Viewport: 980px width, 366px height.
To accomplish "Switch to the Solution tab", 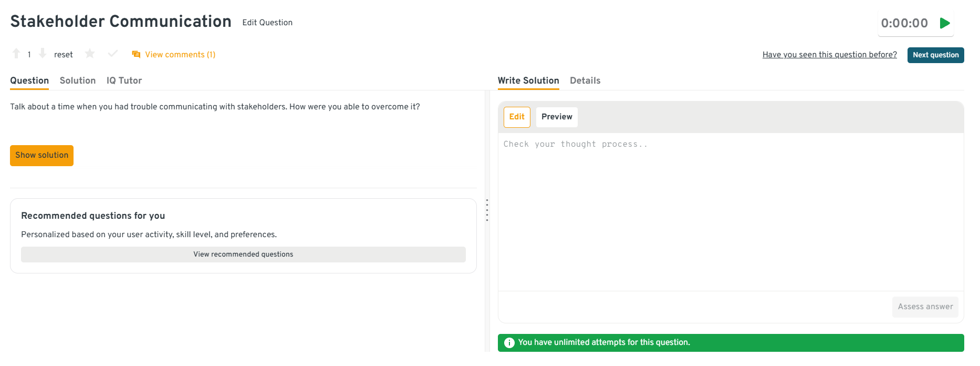I will click(x=78, y=80).
